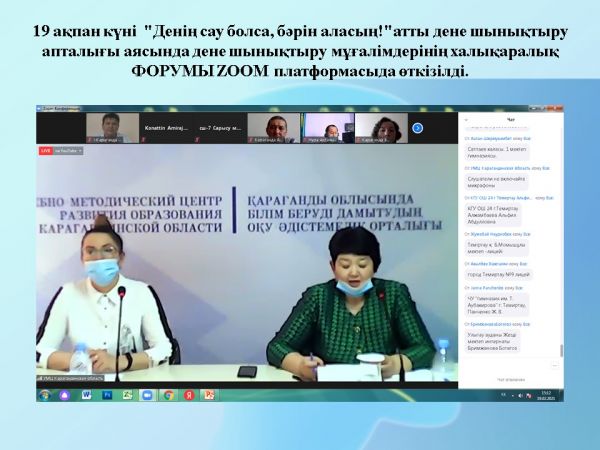Launch Google Chrome from the taskbar
Viewport: 600px width, 450px height.
pyautogui.click(x=169, y=395)
